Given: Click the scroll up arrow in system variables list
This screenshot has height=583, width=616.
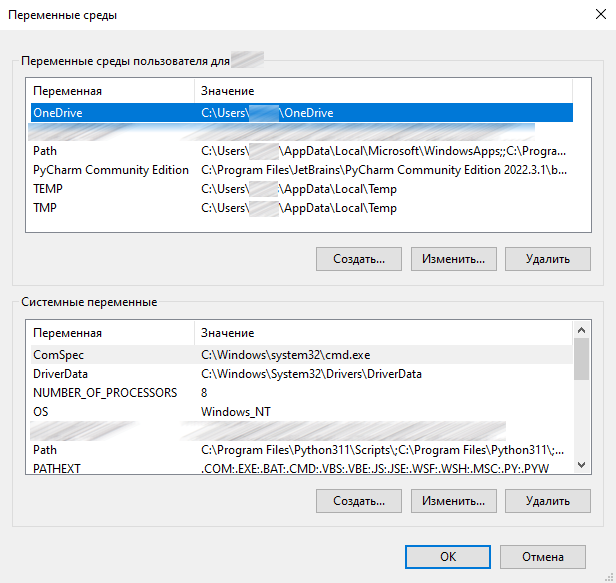Looking at the screenshot, I should coord(581,331).
